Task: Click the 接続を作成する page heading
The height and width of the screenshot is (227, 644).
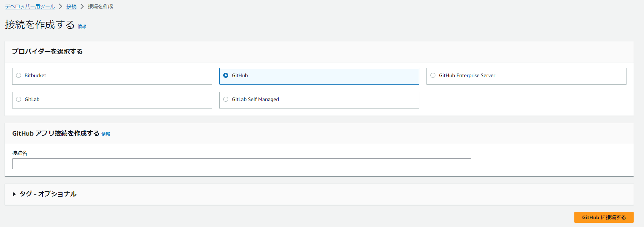Action: [40, 25]
